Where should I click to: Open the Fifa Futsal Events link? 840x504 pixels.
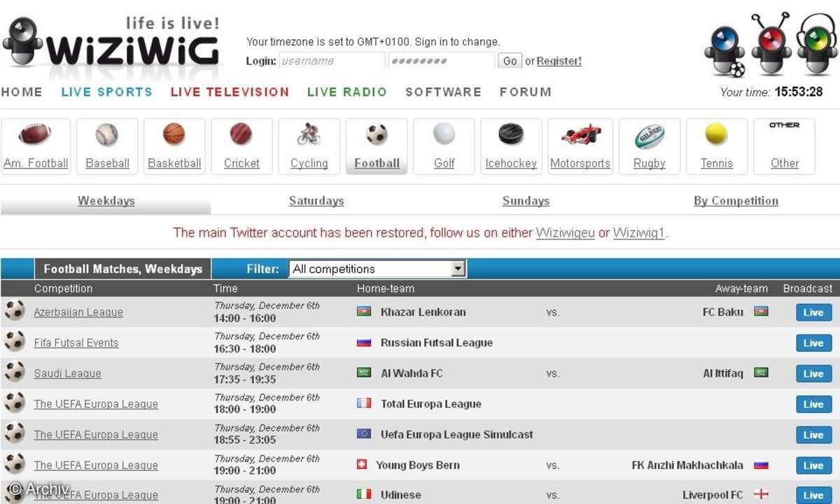[x=76, y=343]
